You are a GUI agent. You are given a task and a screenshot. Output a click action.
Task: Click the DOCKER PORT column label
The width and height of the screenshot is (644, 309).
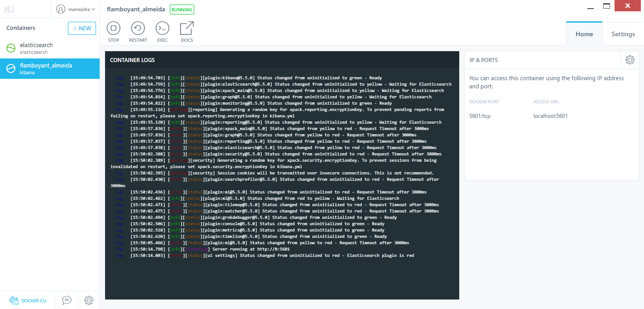484,102
